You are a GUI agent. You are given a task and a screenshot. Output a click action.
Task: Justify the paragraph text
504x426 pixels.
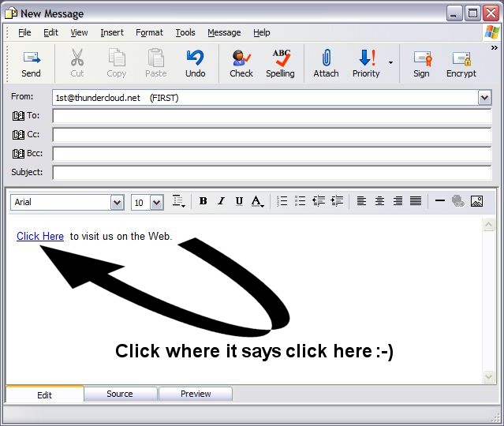[416, 201]
